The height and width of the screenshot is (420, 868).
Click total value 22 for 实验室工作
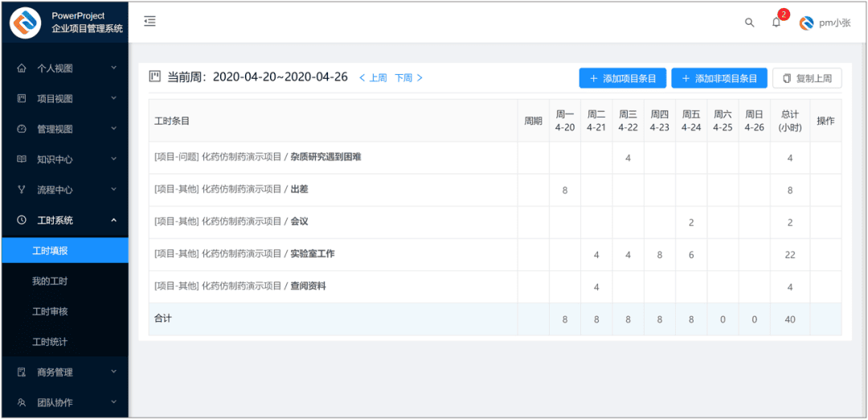[790, 255]
